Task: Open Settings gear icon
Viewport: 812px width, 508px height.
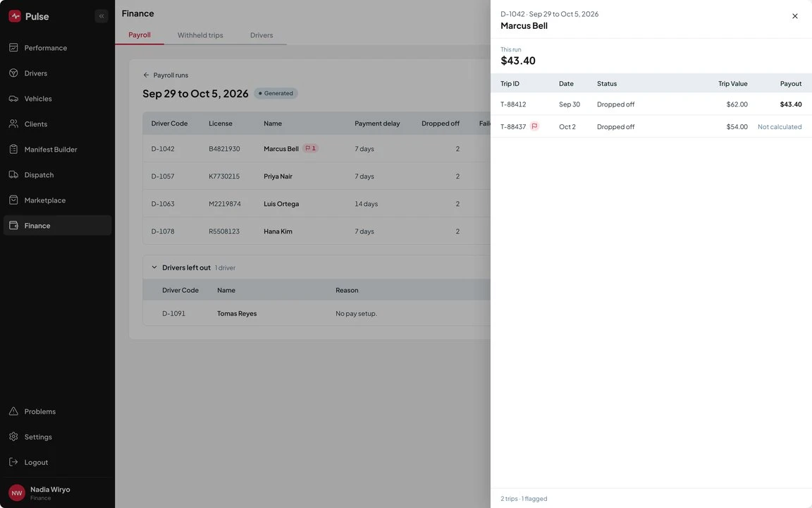Action: point(13,437)
